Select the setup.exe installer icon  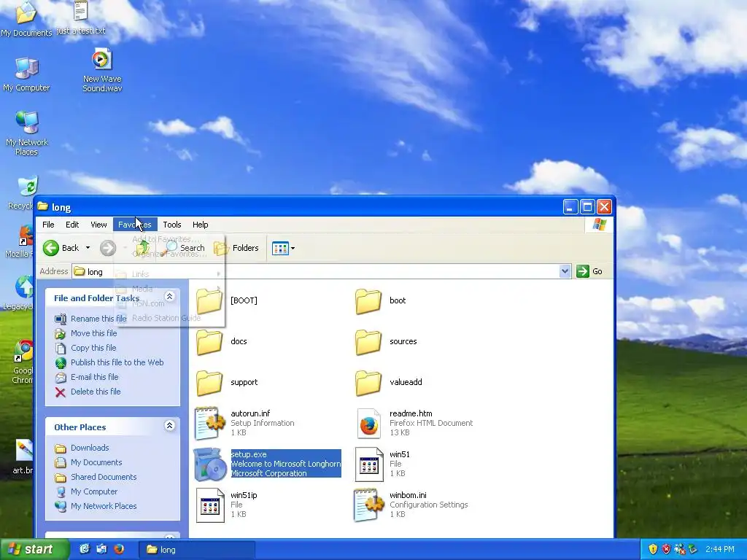(209, 464)
